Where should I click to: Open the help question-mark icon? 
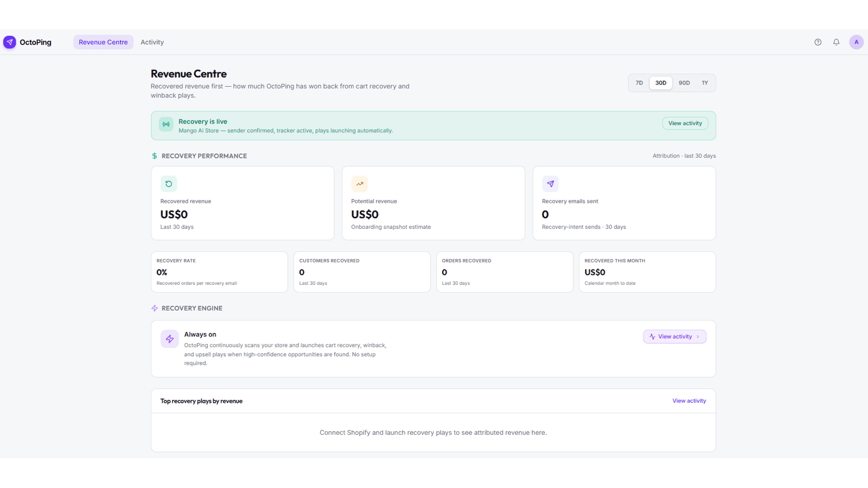818,42
